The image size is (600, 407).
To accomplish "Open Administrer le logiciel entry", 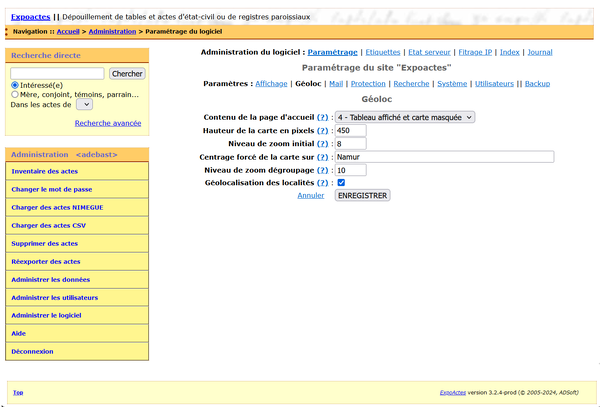I will 77,315.
